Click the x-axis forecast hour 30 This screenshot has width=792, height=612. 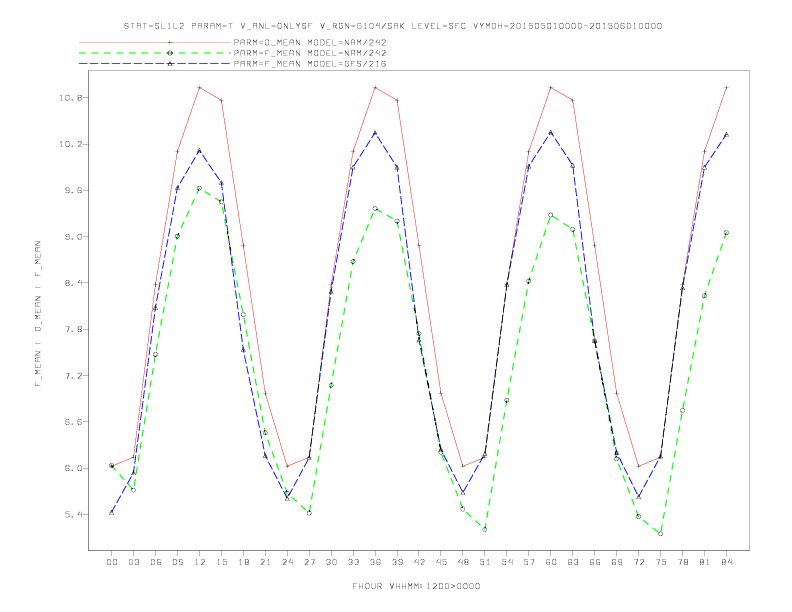(x=331, y=562)
